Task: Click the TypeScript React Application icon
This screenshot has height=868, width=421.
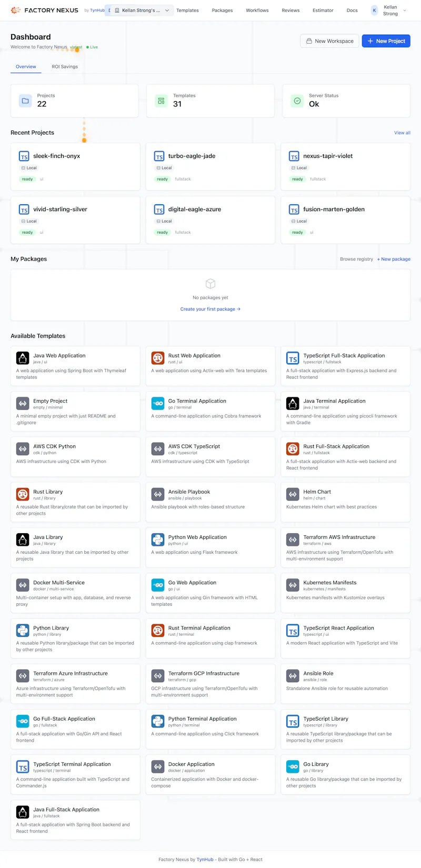Action: coord(293,631)
